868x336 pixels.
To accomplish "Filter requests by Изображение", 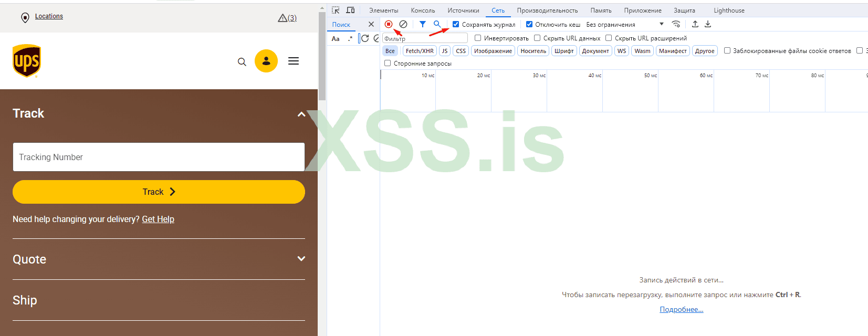I will [493, 51].
